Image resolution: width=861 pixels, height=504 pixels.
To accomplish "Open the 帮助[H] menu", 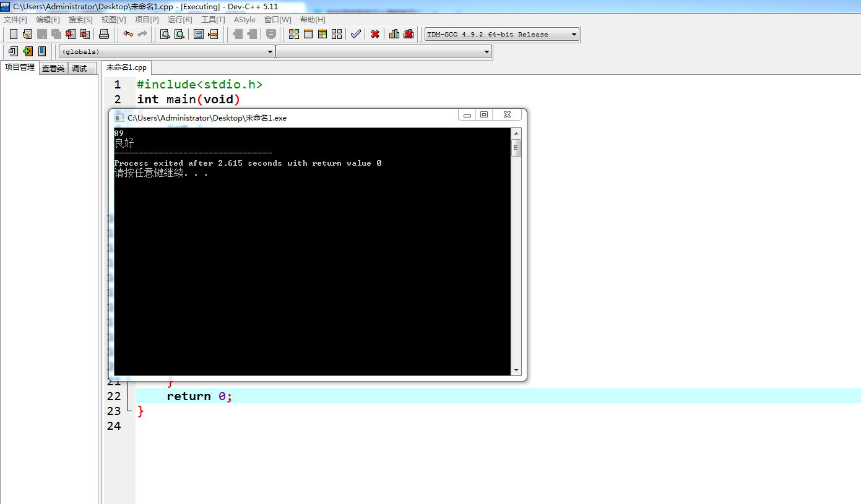I will 313,20.
